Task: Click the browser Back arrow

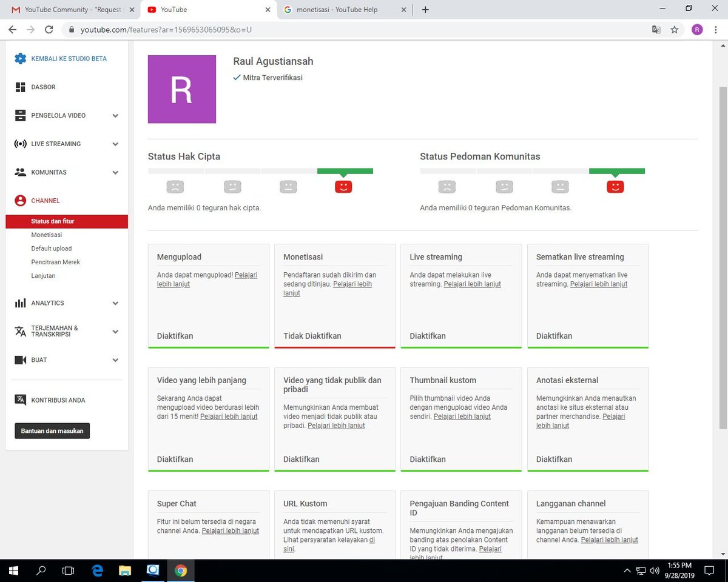Action: [x=13, y=29]
